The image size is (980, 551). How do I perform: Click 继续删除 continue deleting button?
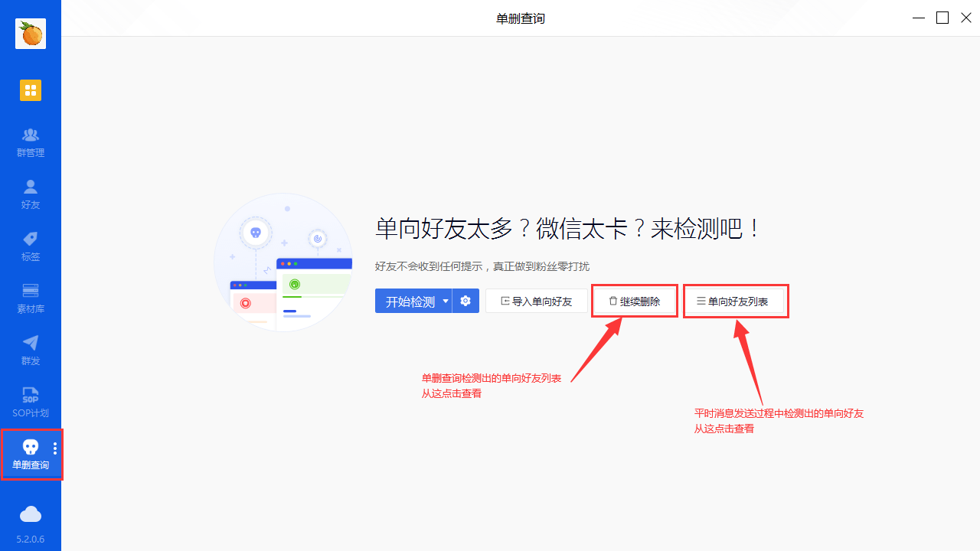[x=635, y=302]
